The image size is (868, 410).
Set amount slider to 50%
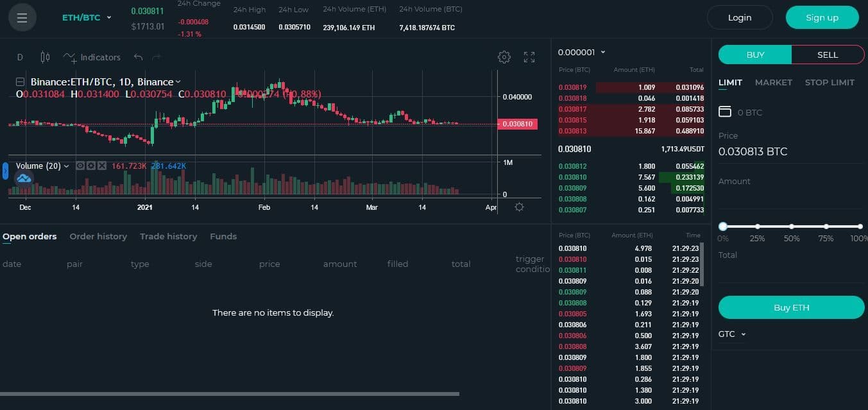792,226
